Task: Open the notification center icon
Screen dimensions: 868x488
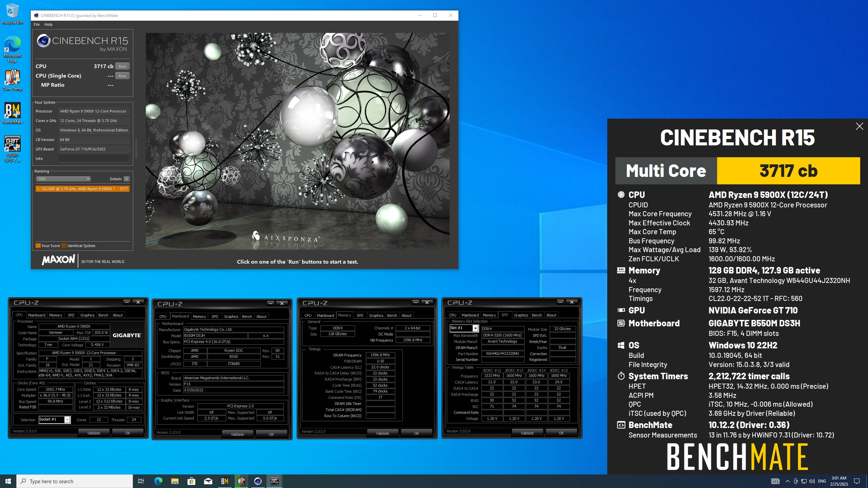Action: [x=857, y=481]
